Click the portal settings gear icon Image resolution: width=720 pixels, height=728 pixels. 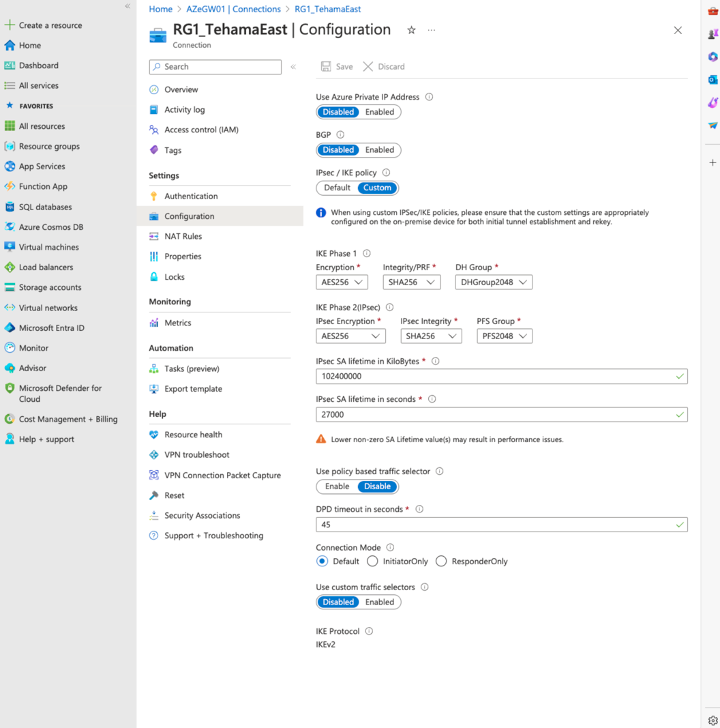[713, 720]
